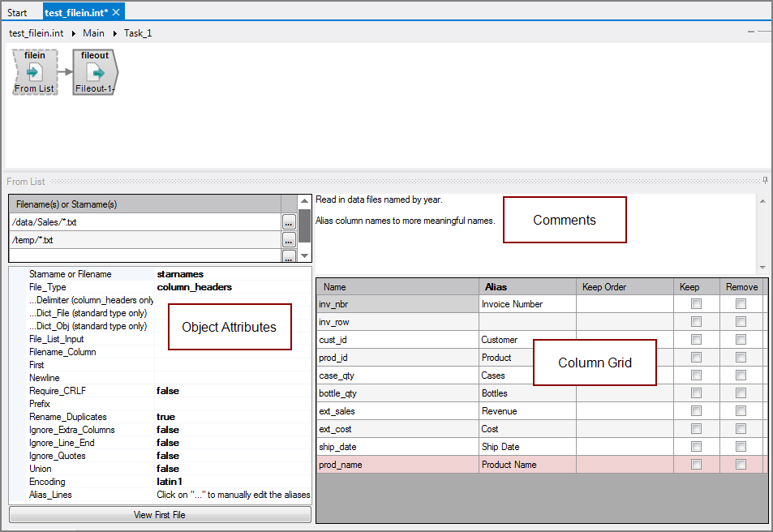Click browse button on empty filename row
The width and height of the screenshot is (773, 532).
[289, 256]
